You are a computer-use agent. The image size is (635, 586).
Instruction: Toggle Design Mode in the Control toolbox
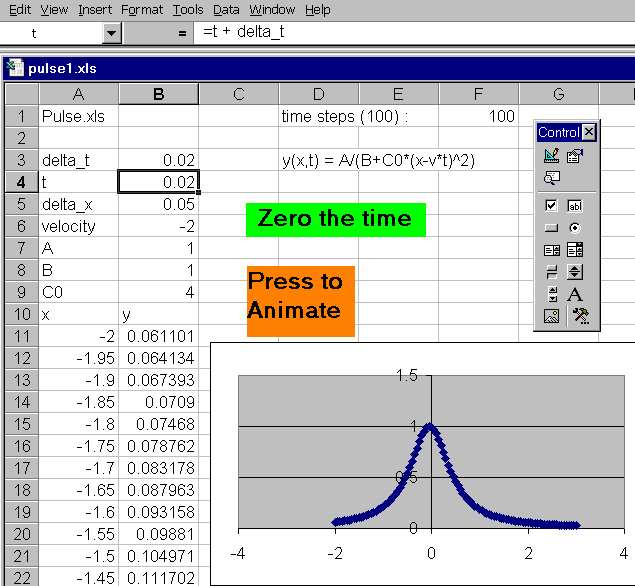pyautogui.click(x=551, y=156)
